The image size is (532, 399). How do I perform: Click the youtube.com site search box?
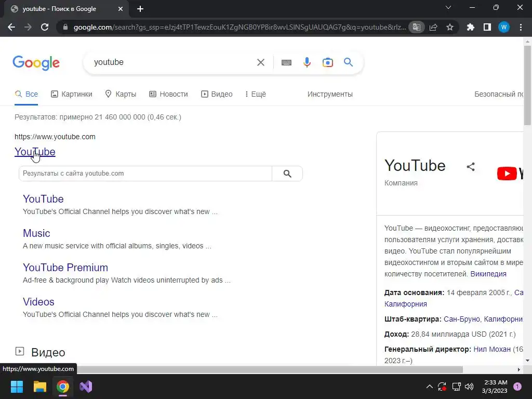pos(145,174)
